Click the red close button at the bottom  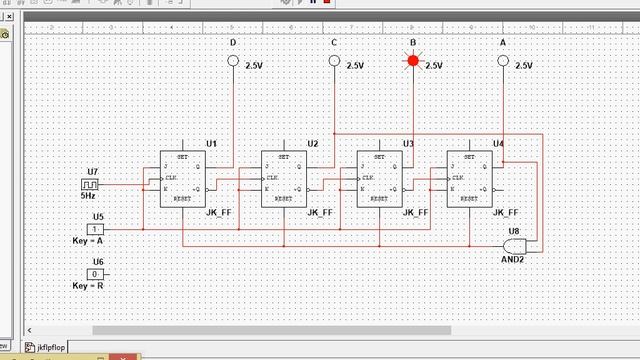tap(123, 357)
